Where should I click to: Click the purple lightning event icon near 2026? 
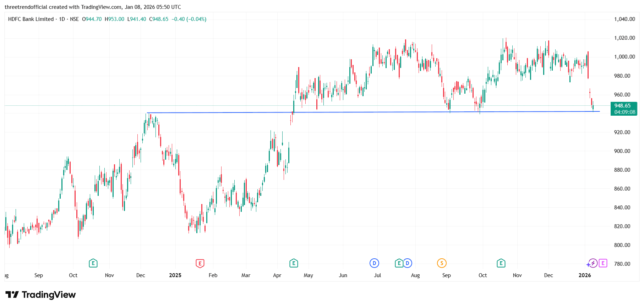pos(593,263)
